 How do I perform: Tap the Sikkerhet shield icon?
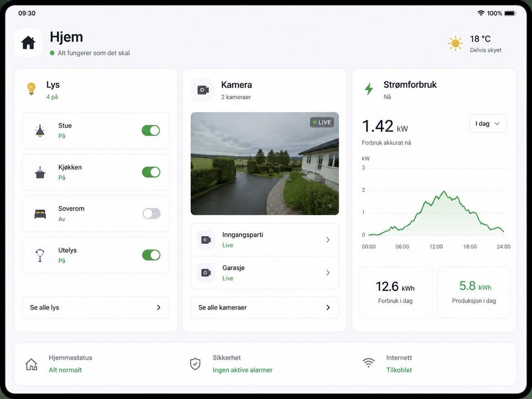tap(195, 364)
